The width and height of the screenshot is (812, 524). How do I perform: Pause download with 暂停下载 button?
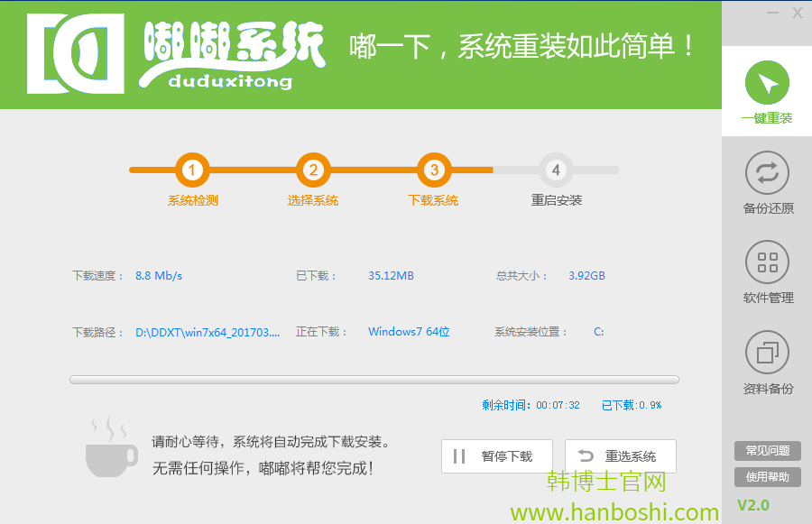495,456
